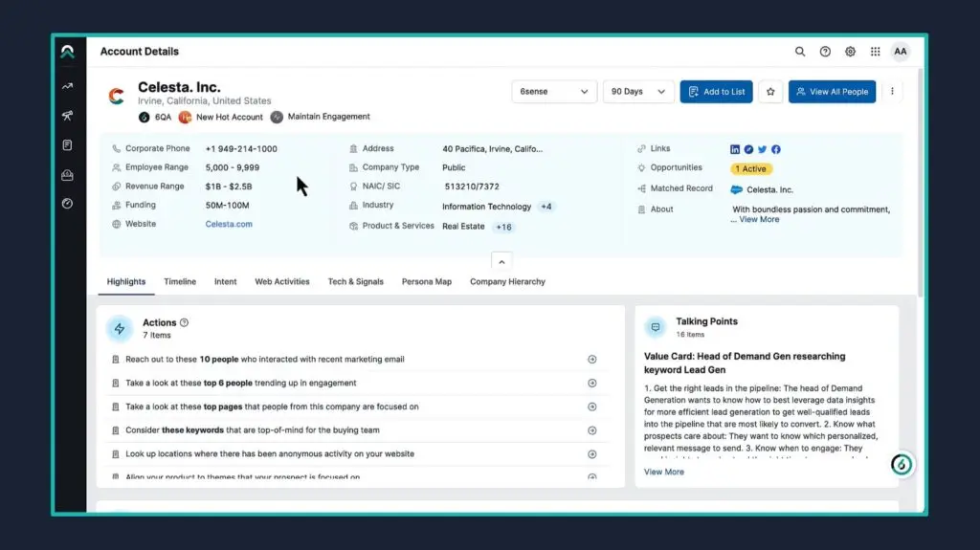980x550 pixels.
Task: Open the trending analytics sidebar icon
Action: pos(68,86)
